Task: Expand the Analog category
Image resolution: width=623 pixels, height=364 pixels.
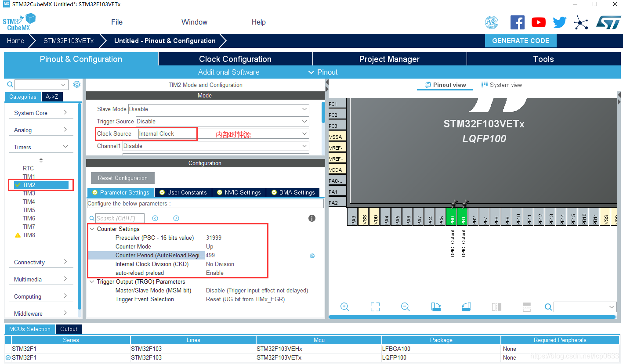Action: click(x=41, y=130)
